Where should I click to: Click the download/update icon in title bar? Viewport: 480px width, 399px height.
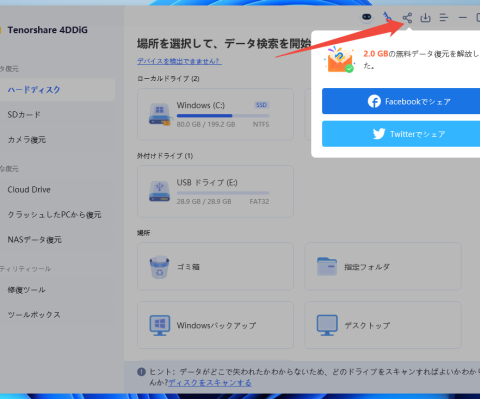[425, 18]
